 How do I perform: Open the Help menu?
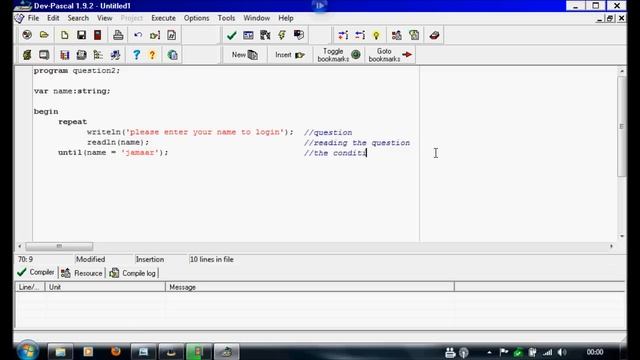click(286, 18)
